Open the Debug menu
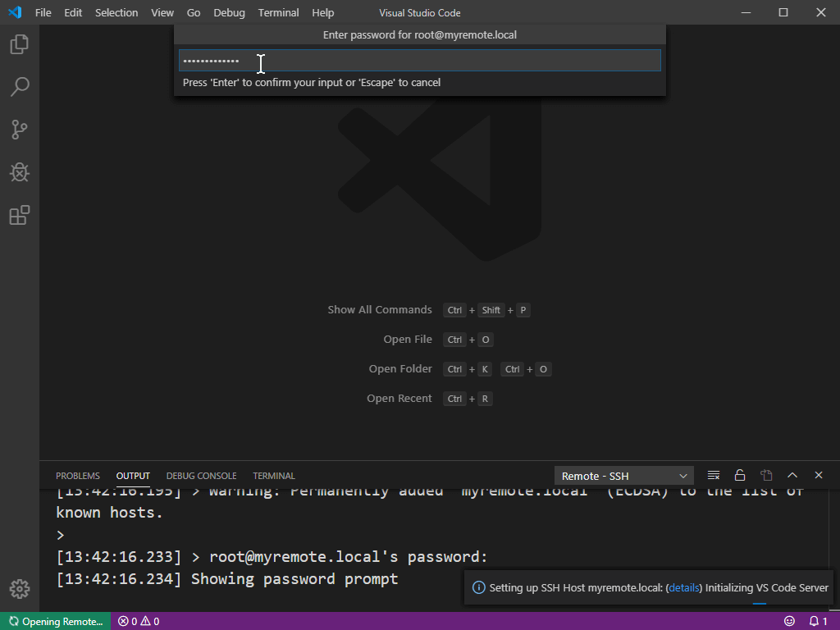Screen dimensions: 840x630 pos(228,12)
